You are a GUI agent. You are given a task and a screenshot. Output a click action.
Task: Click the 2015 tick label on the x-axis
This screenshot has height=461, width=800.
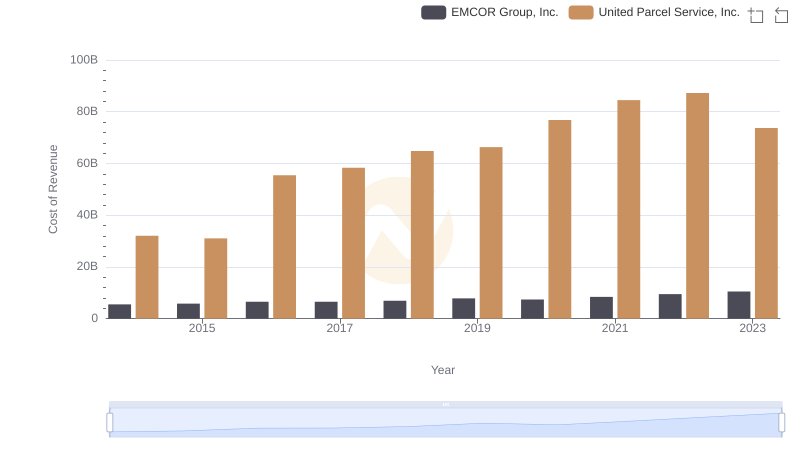click(x=201, y=328)
